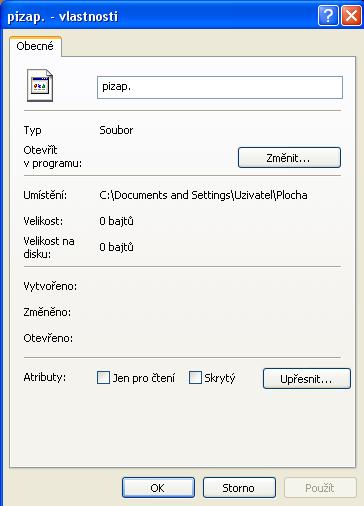Click the file name field containing pizap.
Screen dimensions: 364x506
point(220,87)
